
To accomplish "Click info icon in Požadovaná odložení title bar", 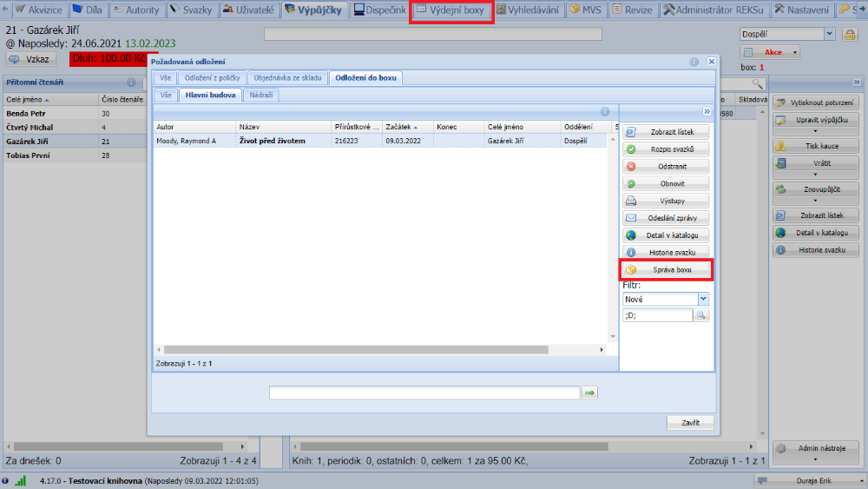I will click(694, 63).
